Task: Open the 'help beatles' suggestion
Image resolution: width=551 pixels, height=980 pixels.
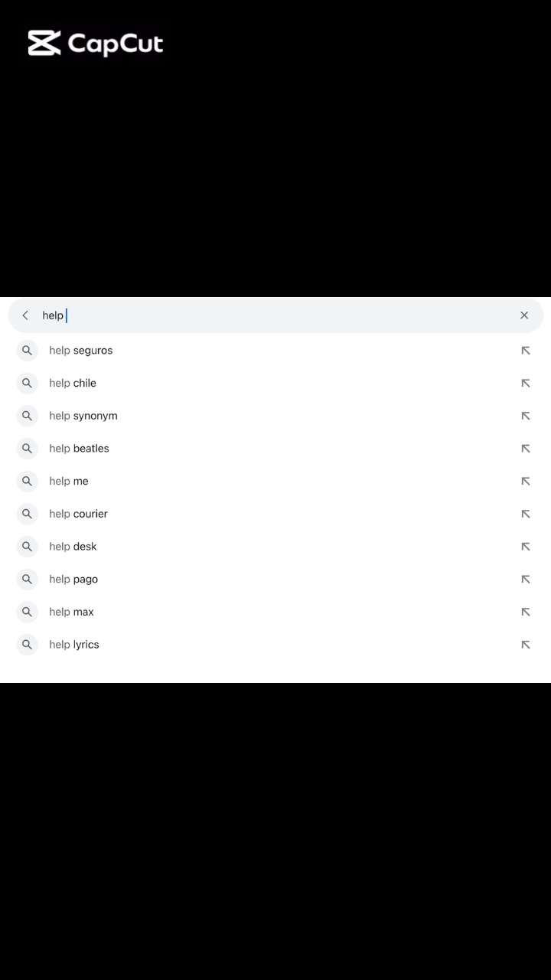Action: (x=79, y=449)
